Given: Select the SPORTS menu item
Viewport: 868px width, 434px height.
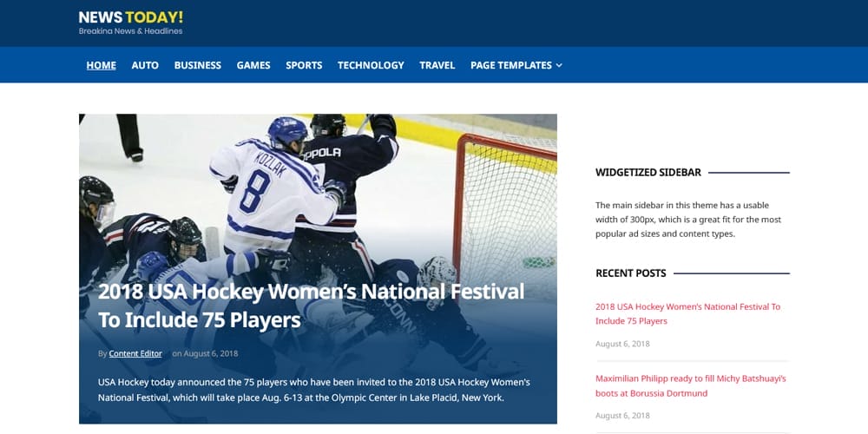Looking at the screenshot, I should (x=304, y=65).
